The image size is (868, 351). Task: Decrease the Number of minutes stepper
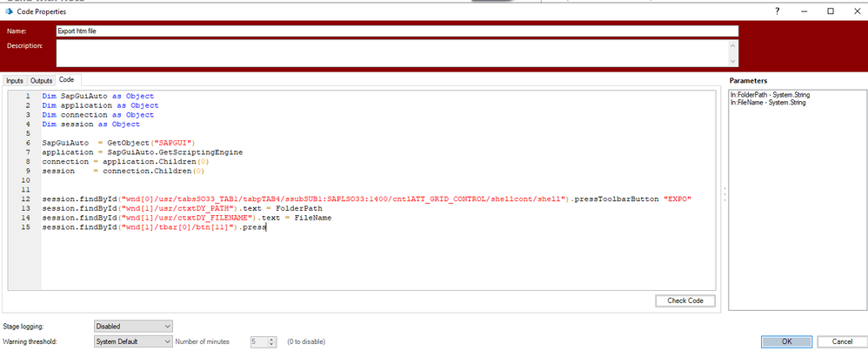(x=272, y=344)
